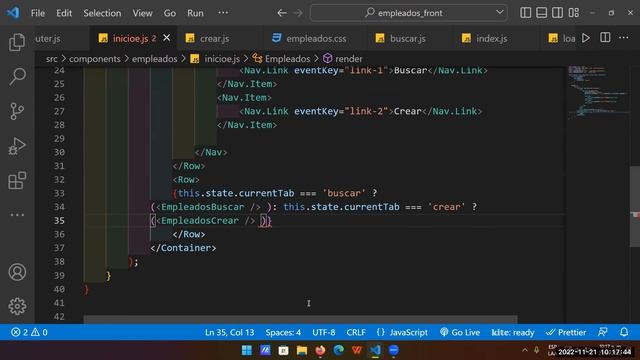Open the Go menu

[170, 13]
